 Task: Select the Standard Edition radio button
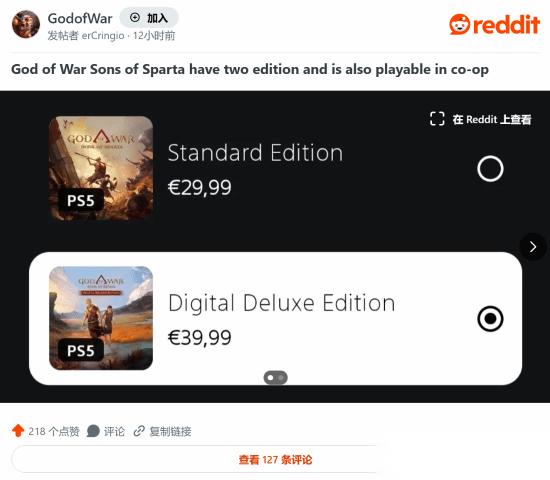(490, 168)
